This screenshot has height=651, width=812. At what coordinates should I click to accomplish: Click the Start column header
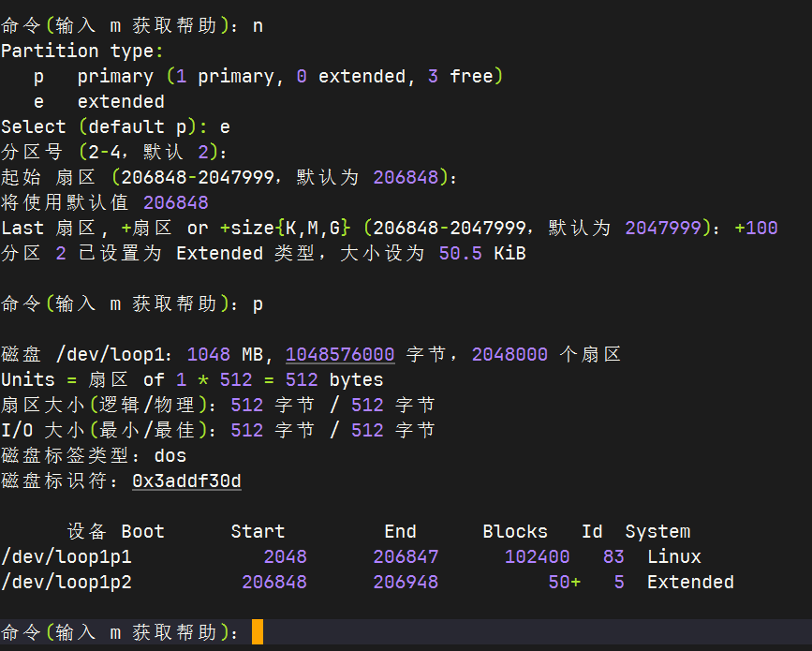click(258, 531)
